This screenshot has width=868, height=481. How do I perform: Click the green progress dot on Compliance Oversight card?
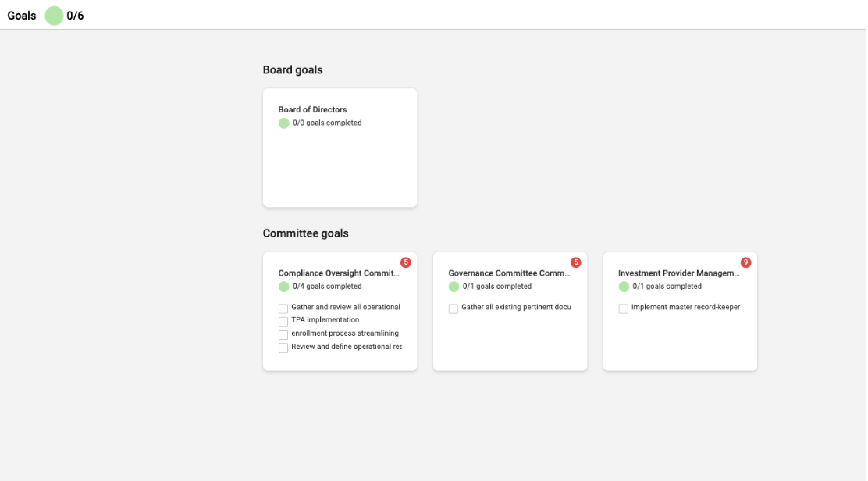coord(283,287)
